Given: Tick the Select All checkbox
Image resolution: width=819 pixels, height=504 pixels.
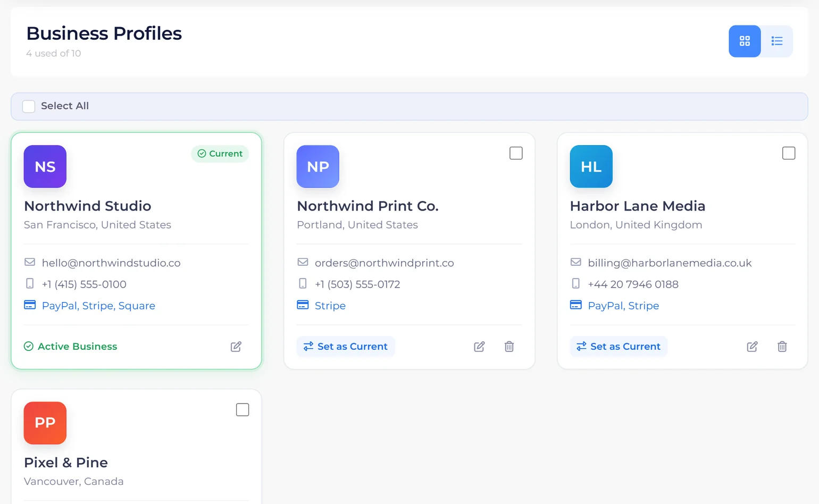Looking at the screenshot, I should 29,106.
